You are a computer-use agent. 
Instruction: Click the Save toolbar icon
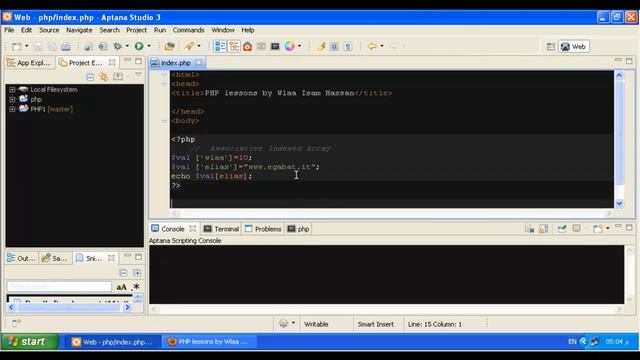click(38, 46)
